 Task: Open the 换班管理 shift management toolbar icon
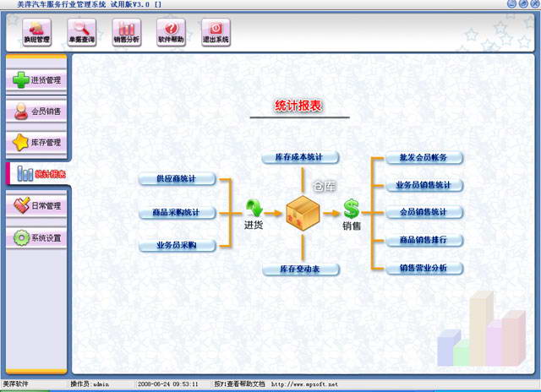click(x=37, y=32)
